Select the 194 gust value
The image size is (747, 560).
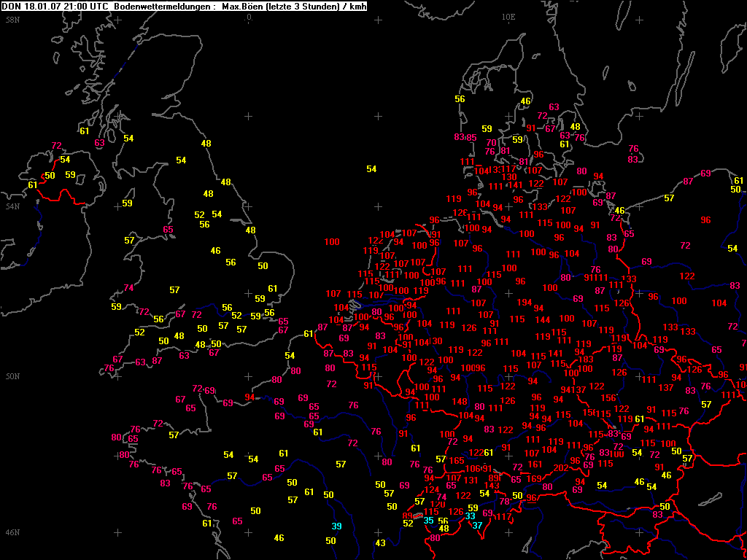[524, 303]
